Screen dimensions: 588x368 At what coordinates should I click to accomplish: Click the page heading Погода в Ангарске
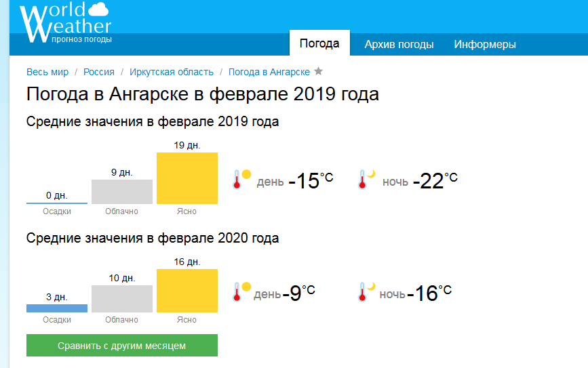point(202,94)
